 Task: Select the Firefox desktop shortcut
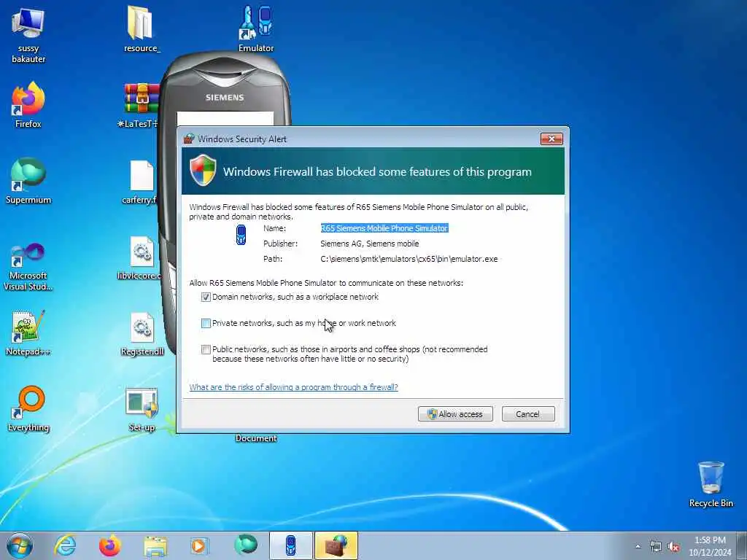pyautogui.click(x=28, y=105)
